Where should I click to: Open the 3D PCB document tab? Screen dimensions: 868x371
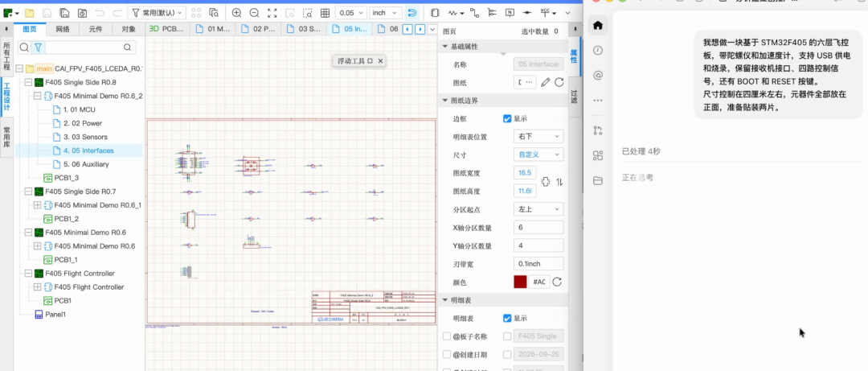tap(167, 30)
